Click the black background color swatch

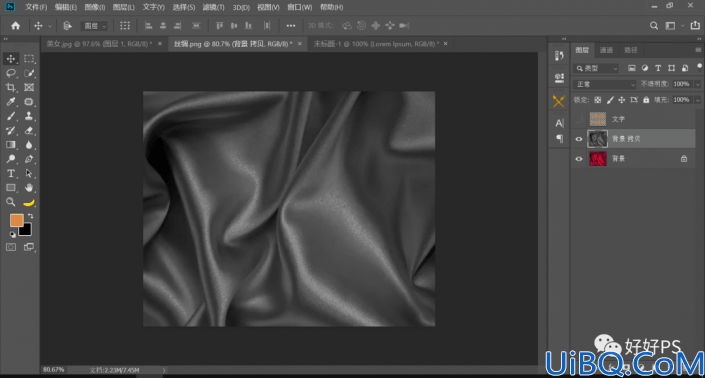pos(26,231)
